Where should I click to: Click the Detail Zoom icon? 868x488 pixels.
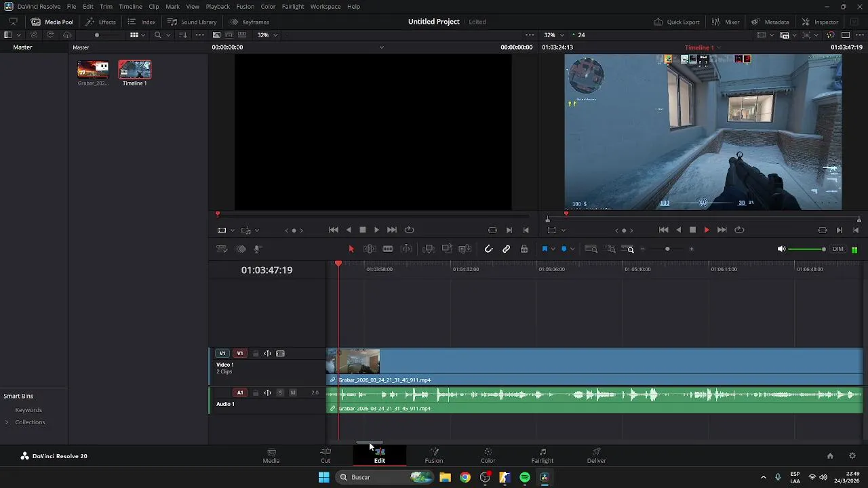click(x=611, y=249)
